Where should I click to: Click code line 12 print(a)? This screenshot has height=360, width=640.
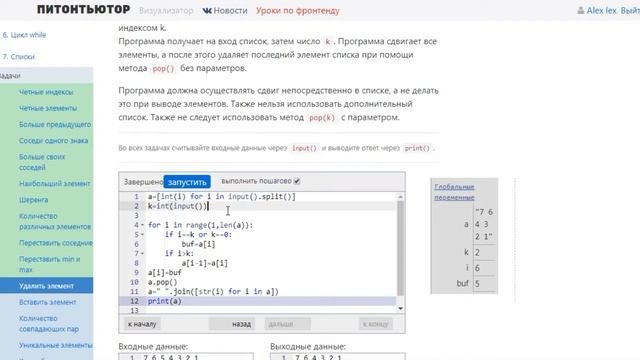[x=164, y=301]
